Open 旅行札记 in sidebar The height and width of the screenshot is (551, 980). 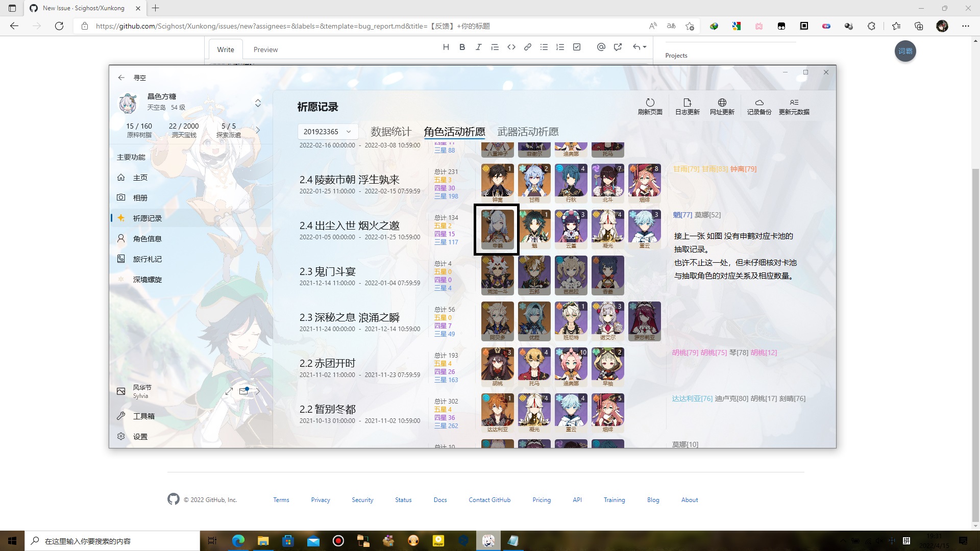tap(190, 259)
